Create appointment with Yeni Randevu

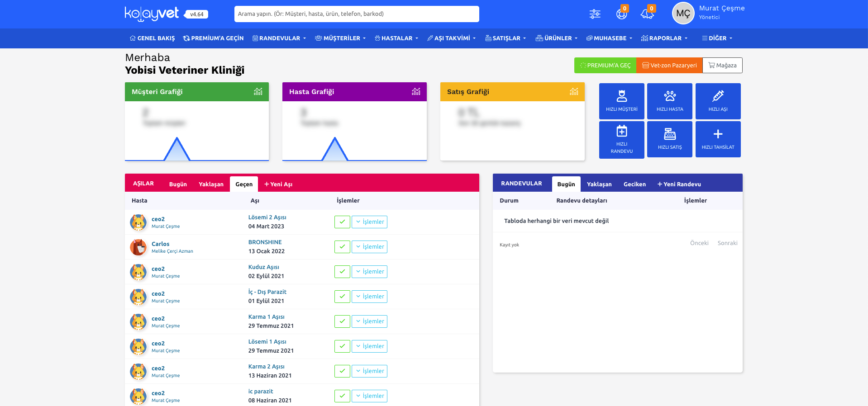pyautogui.click(x=679, y=184)
